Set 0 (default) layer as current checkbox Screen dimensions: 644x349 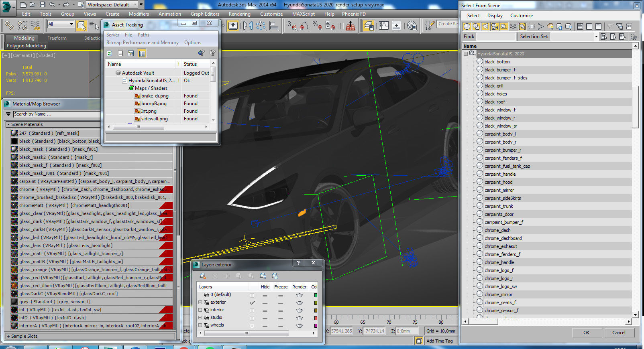click(x=252, y=295)
